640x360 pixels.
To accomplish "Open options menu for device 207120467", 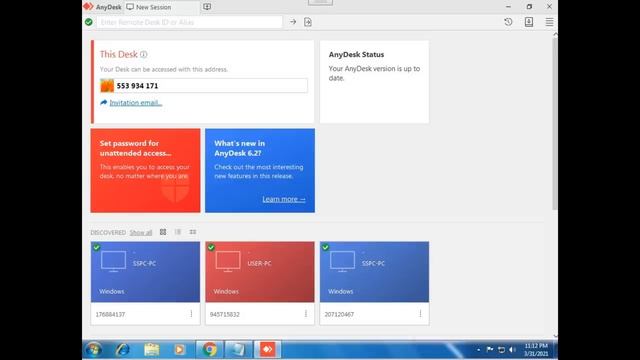I will point(420,313).
